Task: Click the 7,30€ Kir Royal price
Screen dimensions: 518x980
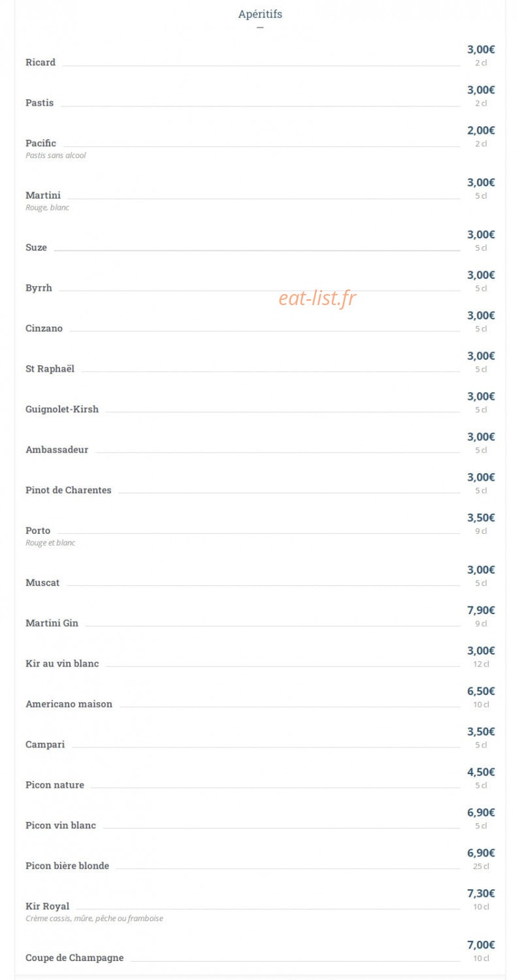Action: pyautogui.click(x=481, y=893)
